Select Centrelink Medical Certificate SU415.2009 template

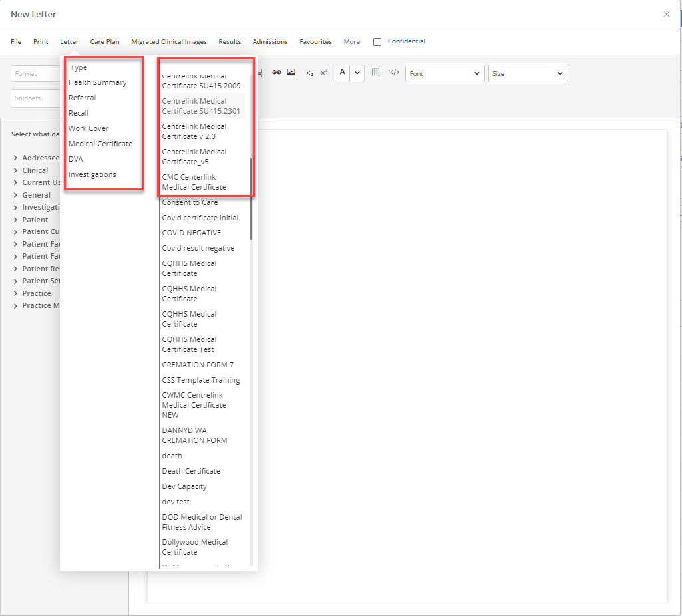[x=202, y=81]
